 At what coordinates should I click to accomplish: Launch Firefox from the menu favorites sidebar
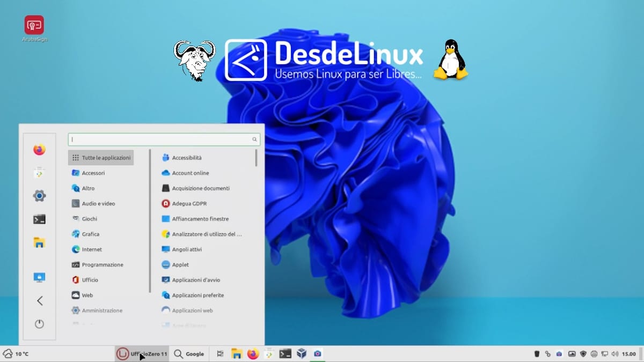click(x=39, y=150)
